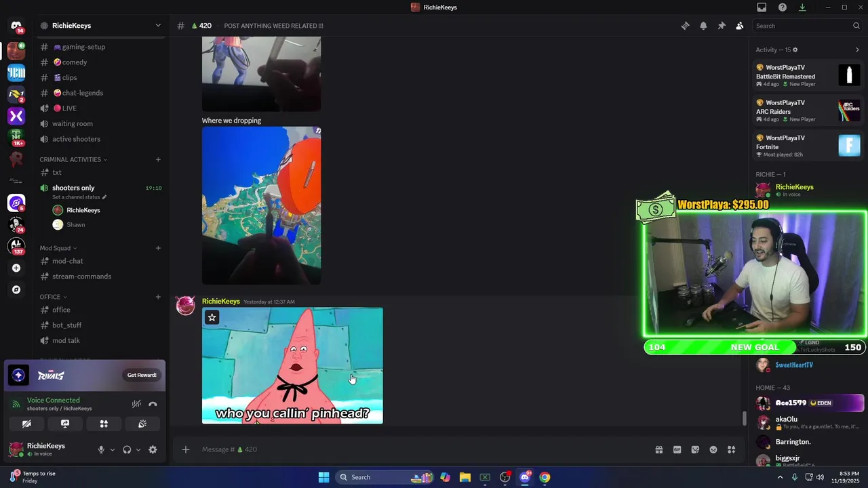Open Discover servers compass icon
Screen dimensions: 868x488
click(x=16, y=289)
